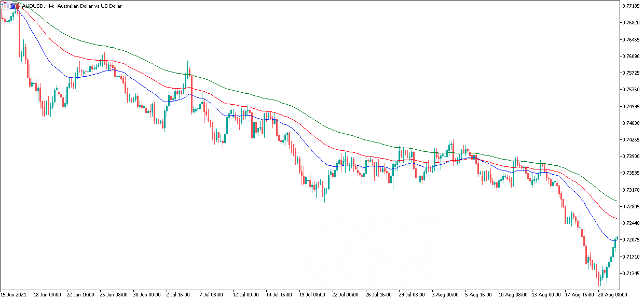644x299 pixels.
Task: Click the 22 Jun 16:00 time label
Action: [x=80, y=294]
